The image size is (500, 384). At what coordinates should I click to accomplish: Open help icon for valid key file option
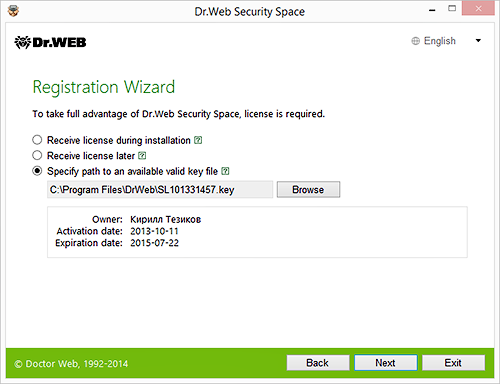tap(225, 171)
